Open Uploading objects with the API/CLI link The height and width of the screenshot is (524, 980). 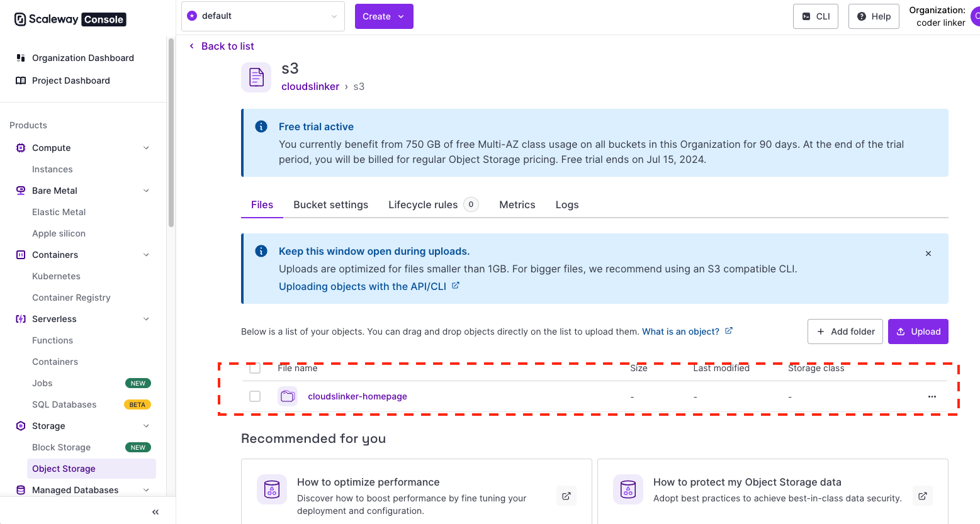point(363,286)
